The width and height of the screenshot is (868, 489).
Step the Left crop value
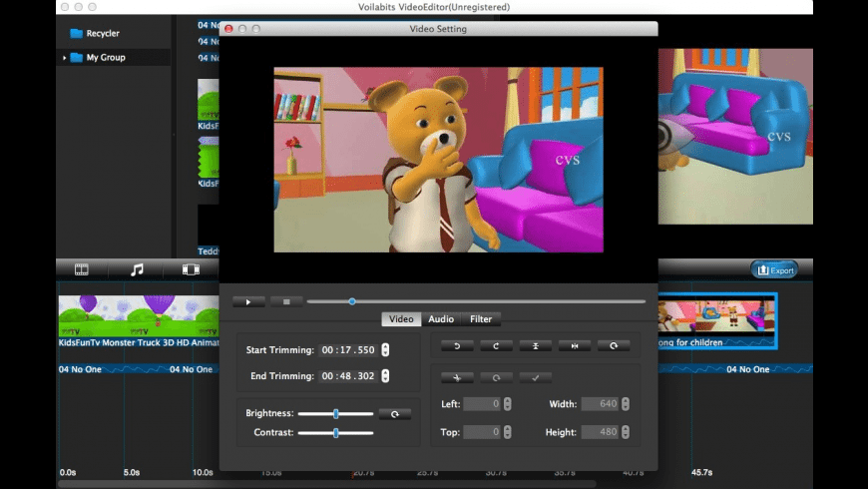point(507,404)
